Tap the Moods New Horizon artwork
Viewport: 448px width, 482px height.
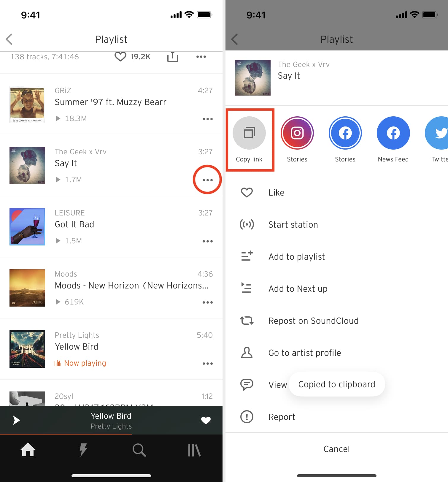pyautogui.click(x=27, y=288)
